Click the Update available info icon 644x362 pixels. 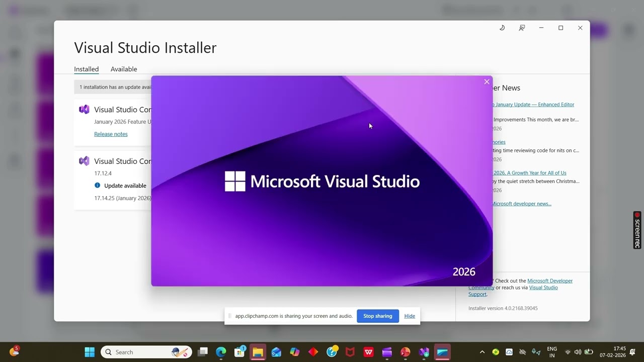[x=98, y=186]
